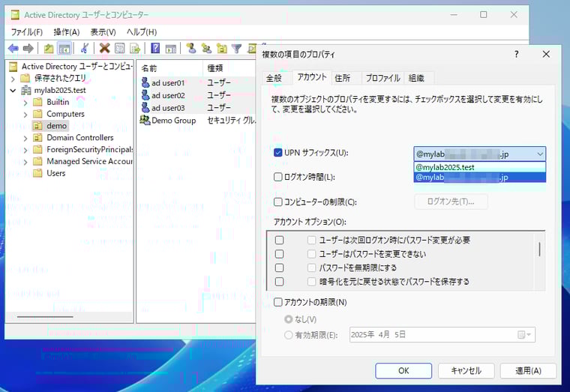The height and width of the screenshot is (392, 570).
Task: Expand the 保存されたクエリ node
Action: point(13,79)
